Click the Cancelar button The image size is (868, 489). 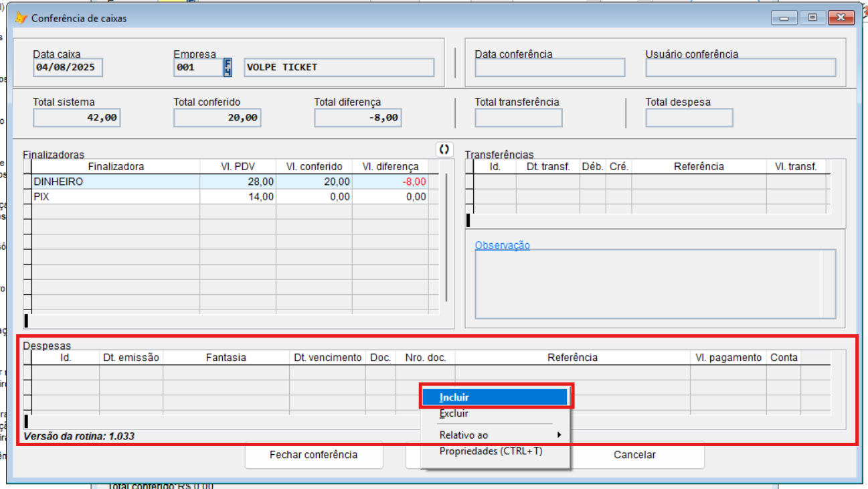pos(634,455)
